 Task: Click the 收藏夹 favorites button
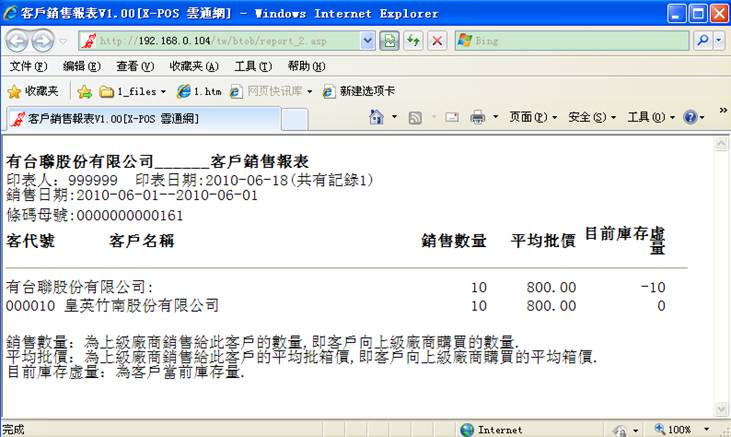tap(32, 91)
